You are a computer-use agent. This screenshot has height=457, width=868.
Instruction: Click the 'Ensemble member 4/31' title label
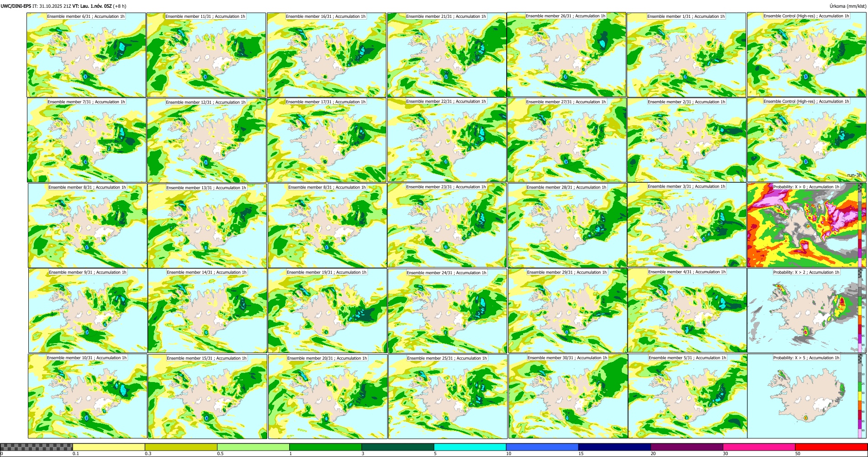pos(687,272)
